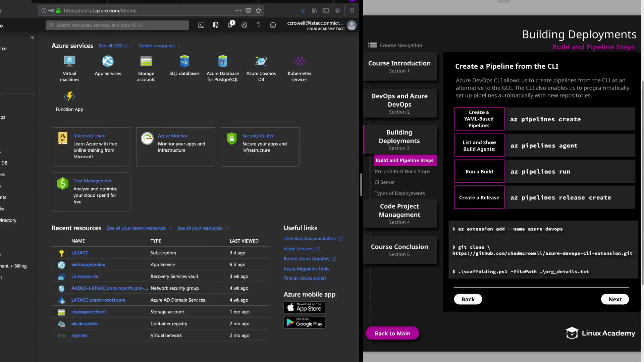Open Kubernetes services icon
This screenshot has height=362, width=644.
[x=300, y=62]
